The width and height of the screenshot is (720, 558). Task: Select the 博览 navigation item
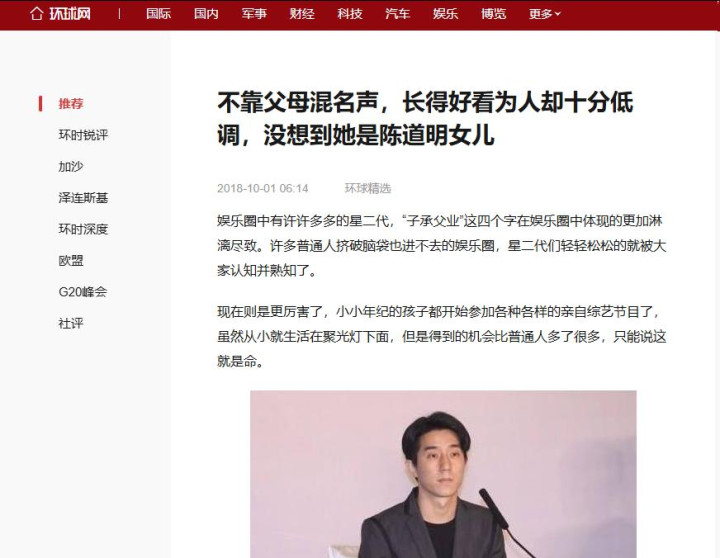pos(493,14)
